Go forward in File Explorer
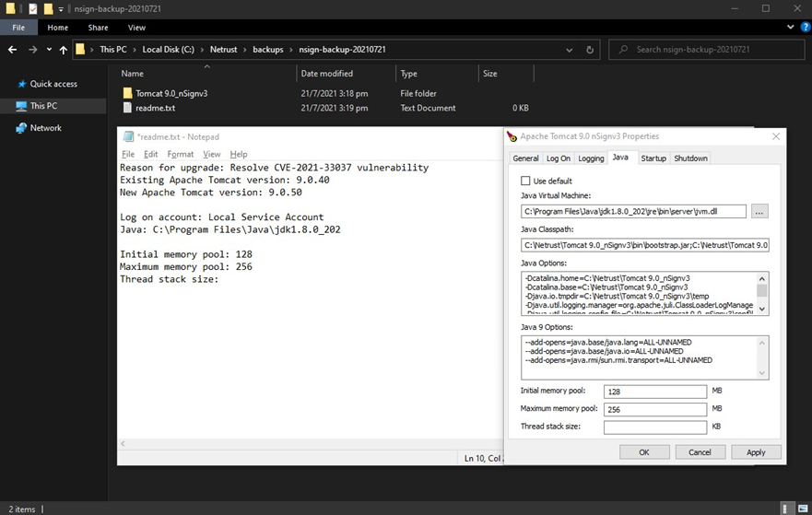 pyautogui.click(x=32, y=50)
